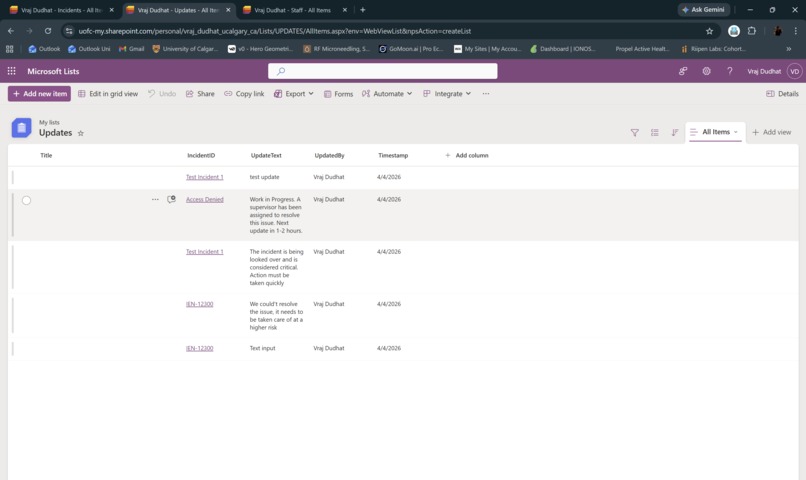
Task: Go back in browser history
Action: (x=11, y=31)
